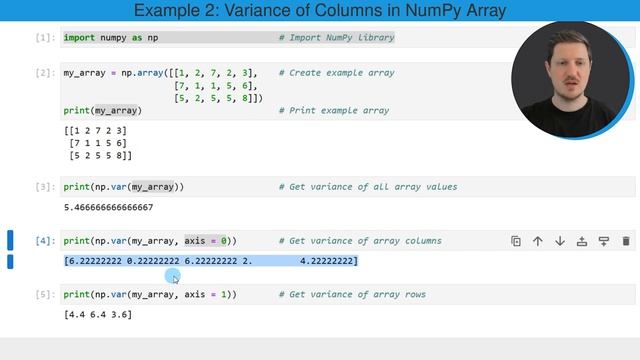
Task: Collapse cell 4 input via blue bar
Action: point(10,240)
